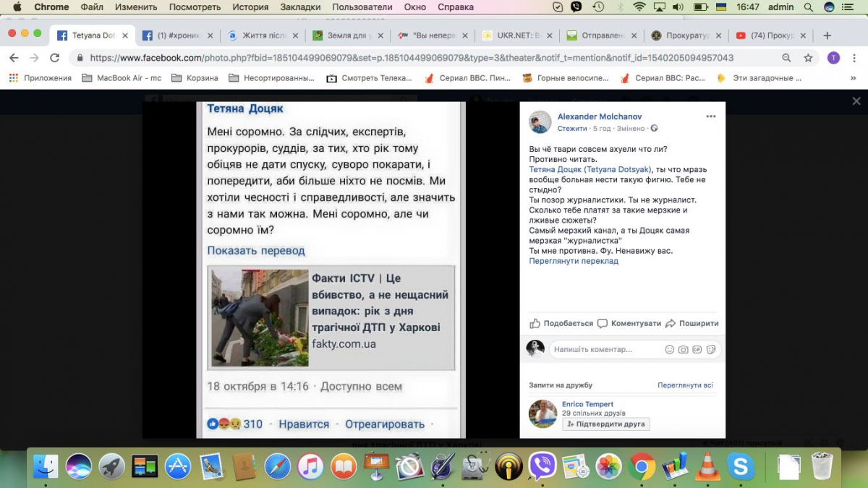
Task: Reload the current Facebook page
Action: [54, 58]
